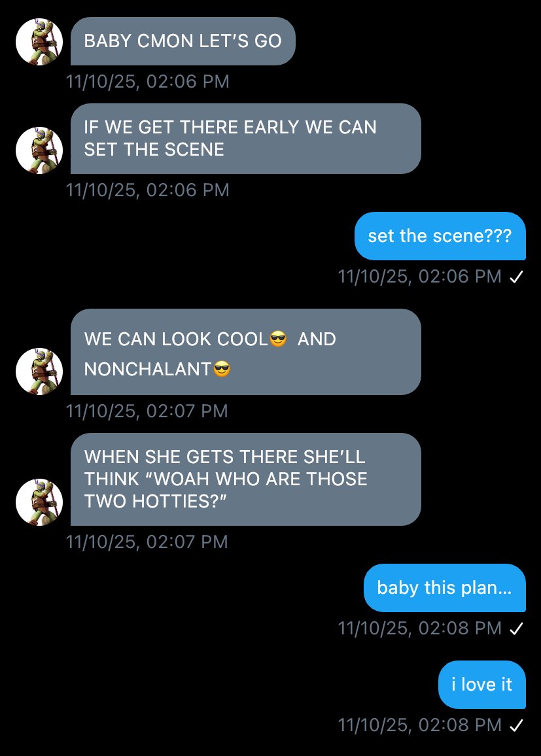Click the blue "set the scene???" bubble

440,236
